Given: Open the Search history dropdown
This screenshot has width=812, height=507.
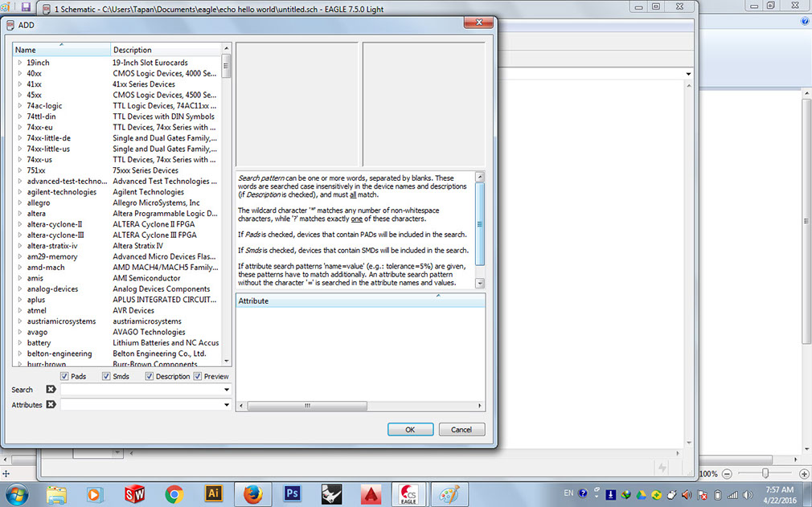Looking at the screenshot, I should [226, 390].
